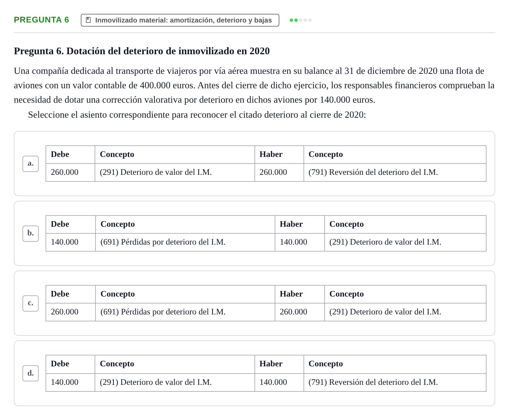Click the PREGUNTA 6 heading
Screen dimensions: 509x420
pos(42,20)
